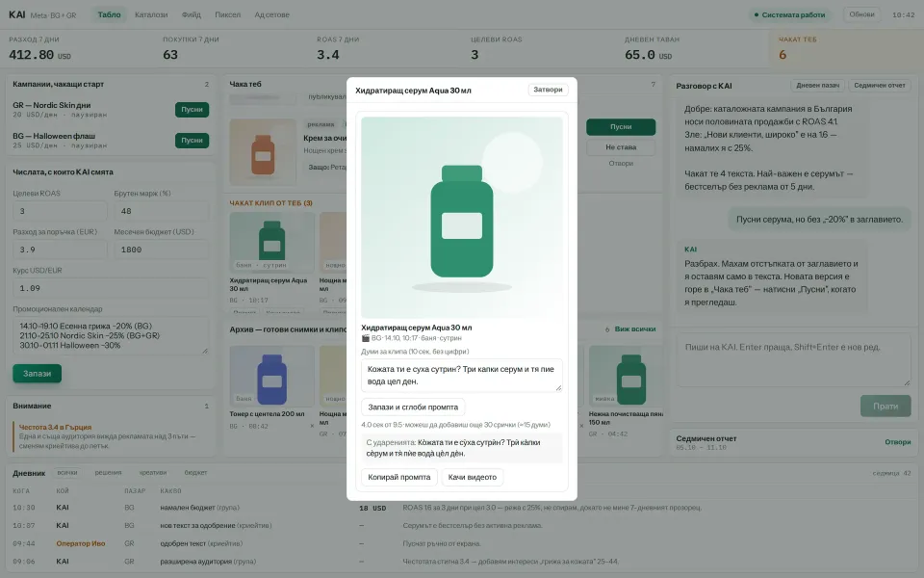Viewport: 924px width, 578px height.
Task: Save the numbers with the Запази button
Action: 38,374
